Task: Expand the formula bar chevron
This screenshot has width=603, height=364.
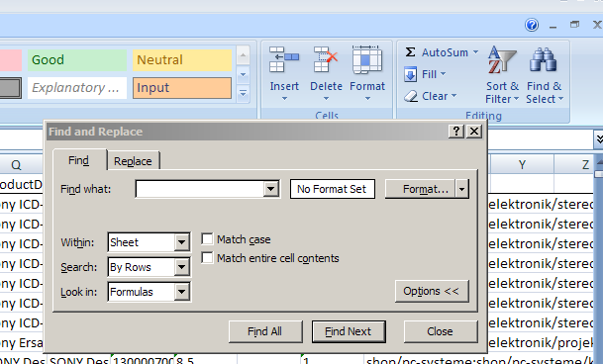Action: (x=598, y=139)
